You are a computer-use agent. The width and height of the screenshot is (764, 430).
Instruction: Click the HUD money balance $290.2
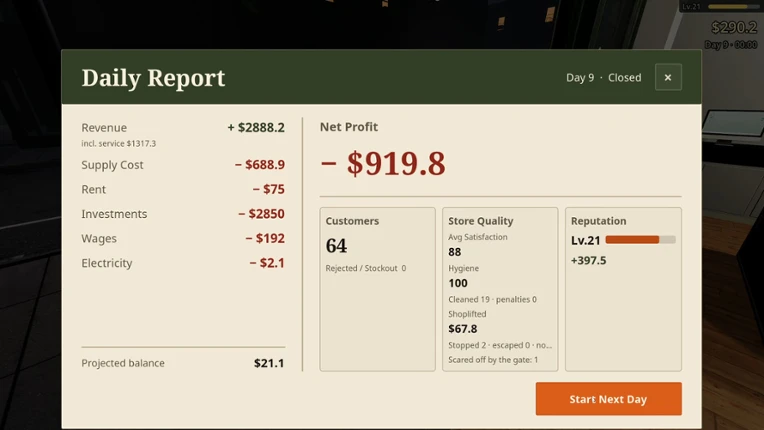(x=734, y=27)
